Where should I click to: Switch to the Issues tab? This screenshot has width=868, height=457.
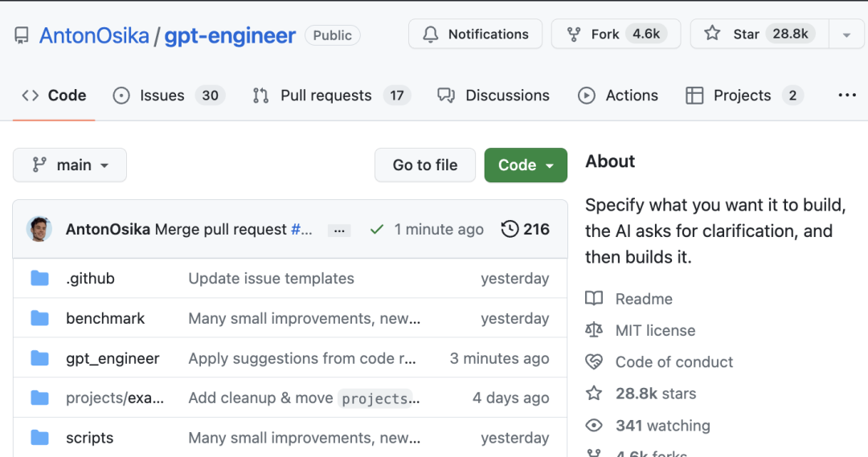point(168,95)
